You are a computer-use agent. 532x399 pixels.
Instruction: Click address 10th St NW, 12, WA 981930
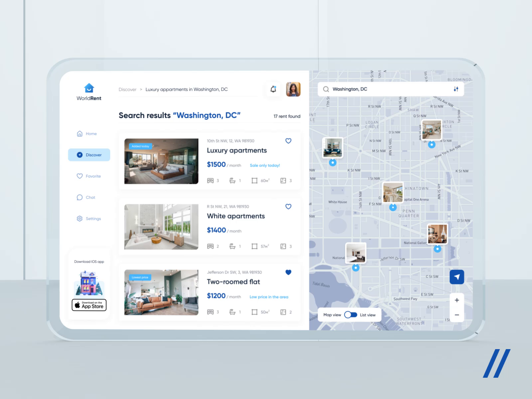click(x=230, y=141)
